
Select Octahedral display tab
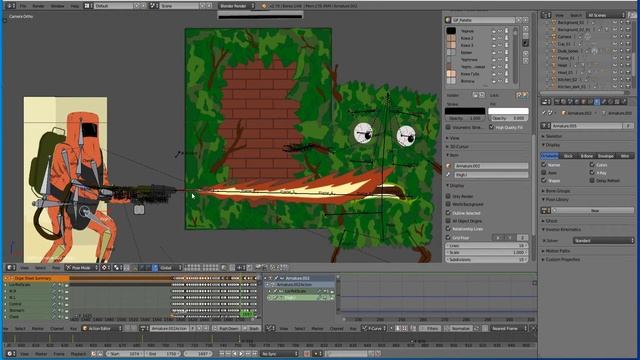(550, 156)
